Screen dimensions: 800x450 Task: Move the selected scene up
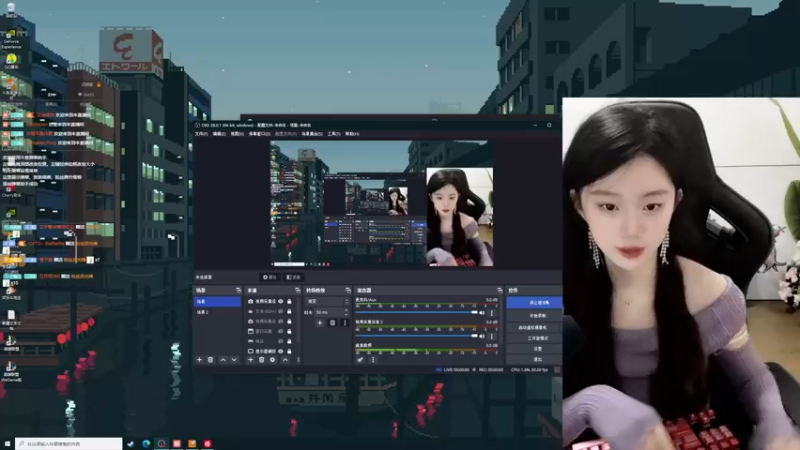223,360
